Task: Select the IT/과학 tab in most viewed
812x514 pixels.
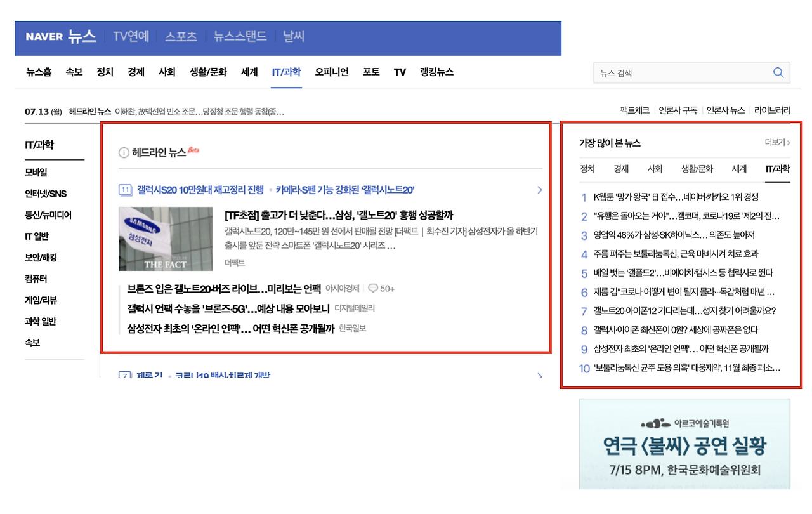Action: click(x=778, y=169)
